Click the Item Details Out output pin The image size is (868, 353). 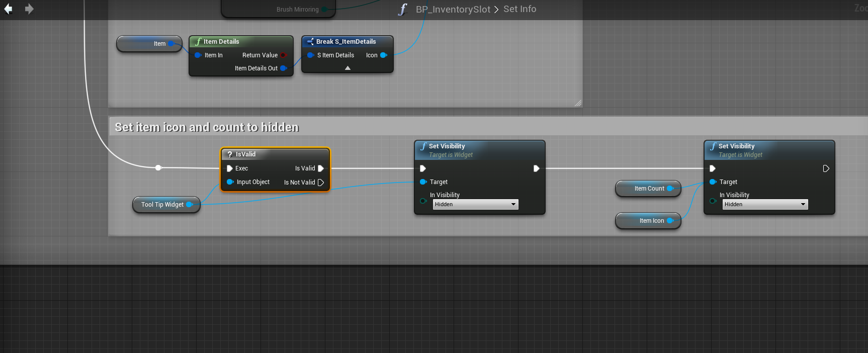click(283, 68)
